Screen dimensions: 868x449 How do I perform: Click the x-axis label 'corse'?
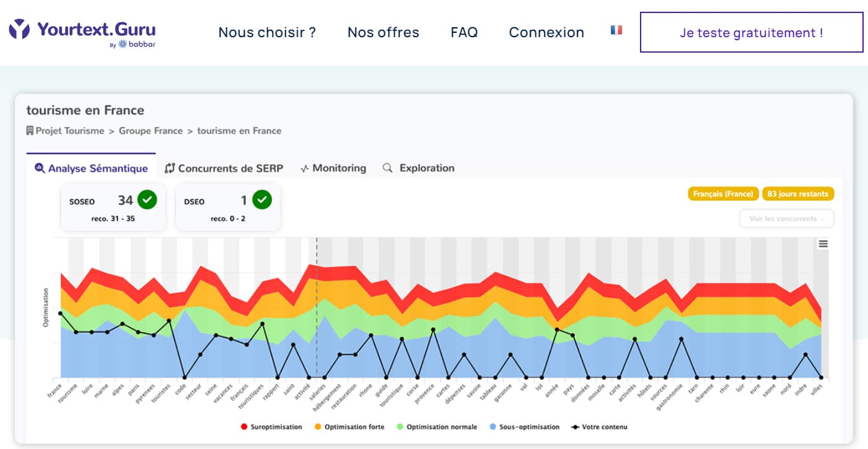point(413,390)
